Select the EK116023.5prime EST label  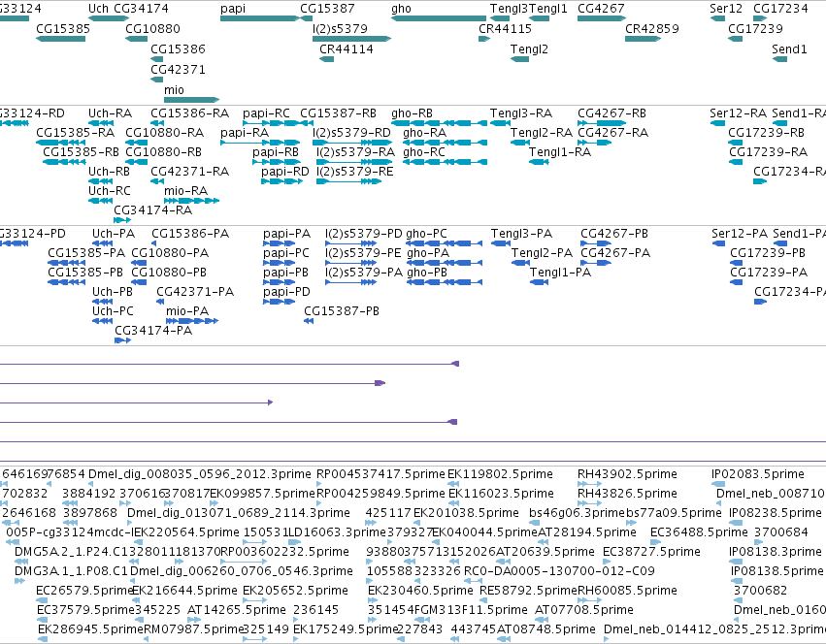point(501,494)
